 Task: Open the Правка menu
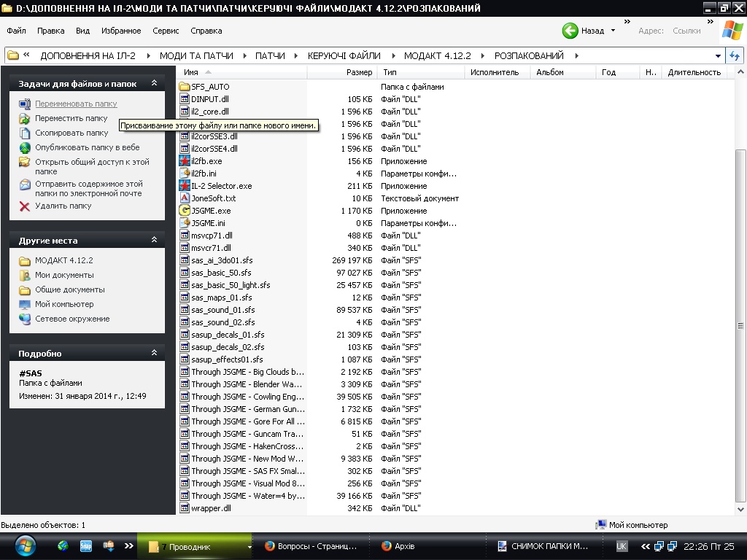point(50,31)
